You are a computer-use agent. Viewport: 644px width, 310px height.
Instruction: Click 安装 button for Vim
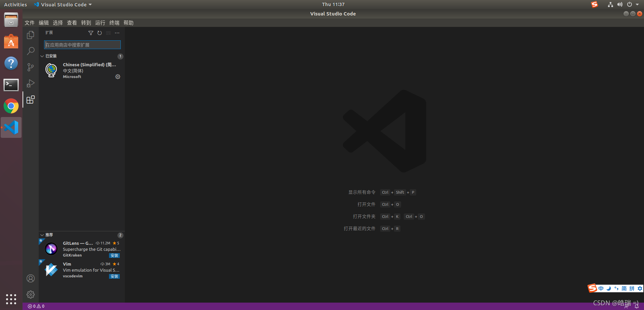pos(114,276)
